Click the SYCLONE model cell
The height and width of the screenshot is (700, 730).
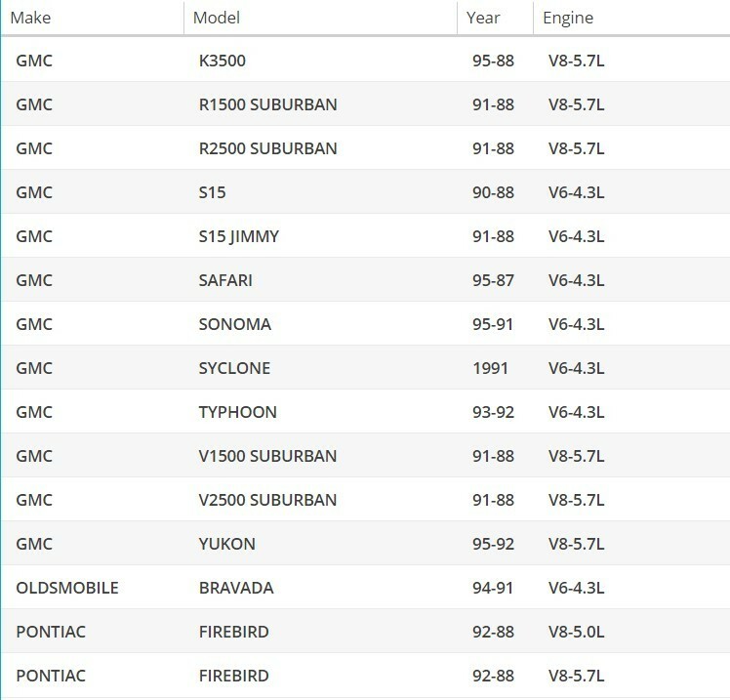click(x=234, y=368)
